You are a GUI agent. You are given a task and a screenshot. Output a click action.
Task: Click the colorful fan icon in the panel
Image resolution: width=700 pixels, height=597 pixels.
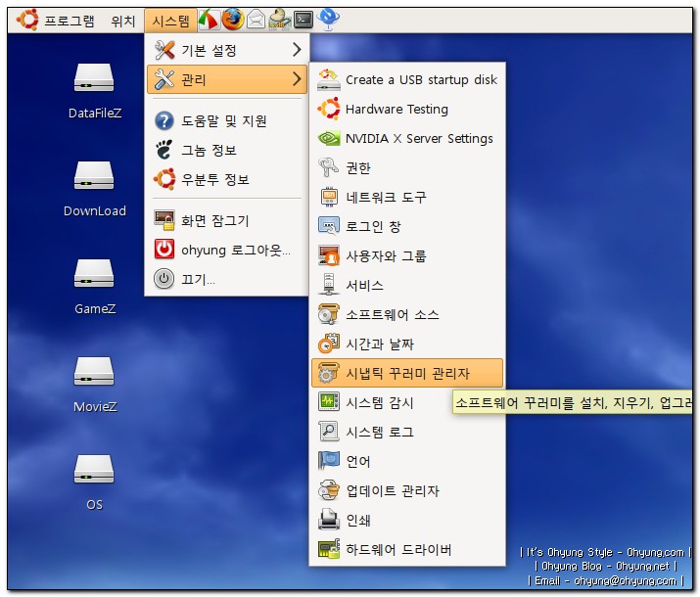[209, 21]
